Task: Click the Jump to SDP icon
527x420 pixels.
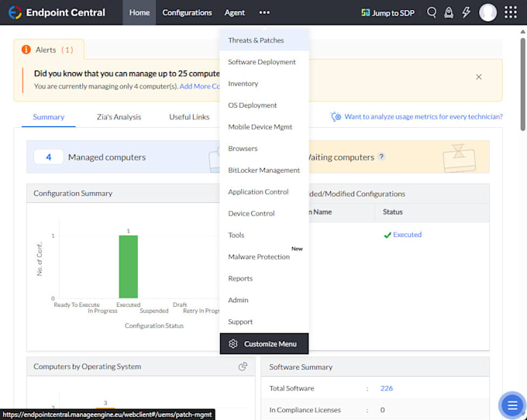Action: click(365, 12)
